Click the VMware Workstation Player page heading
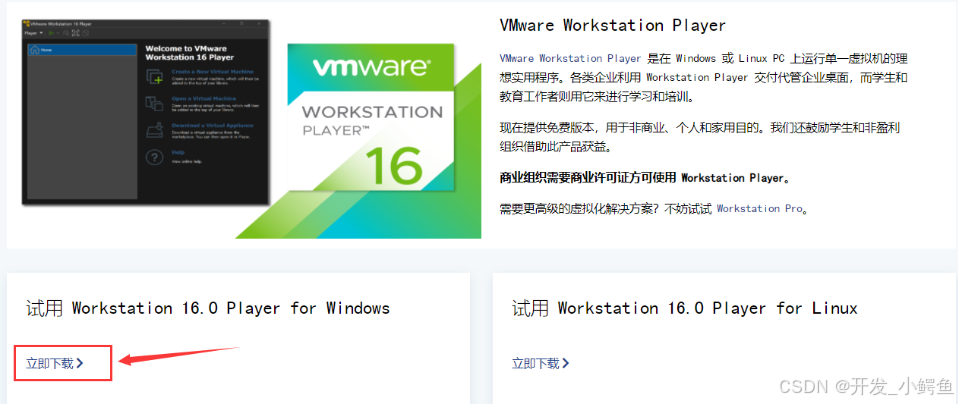 point(612,26)
